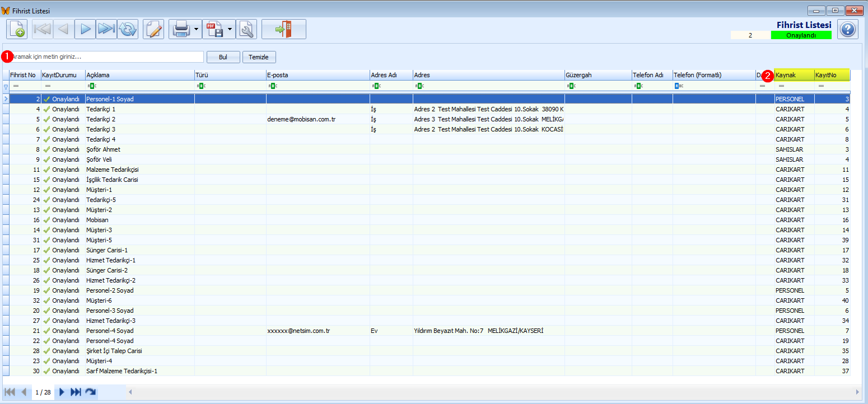
Task: Open settings with the wrench icon
Action: 246,29
